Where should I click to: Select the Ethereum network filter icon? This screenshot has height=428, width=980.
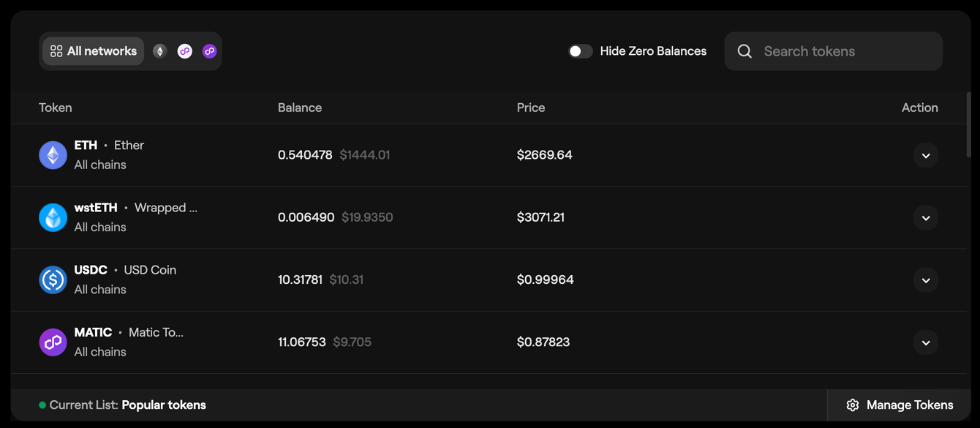click(x=159, y=51)
